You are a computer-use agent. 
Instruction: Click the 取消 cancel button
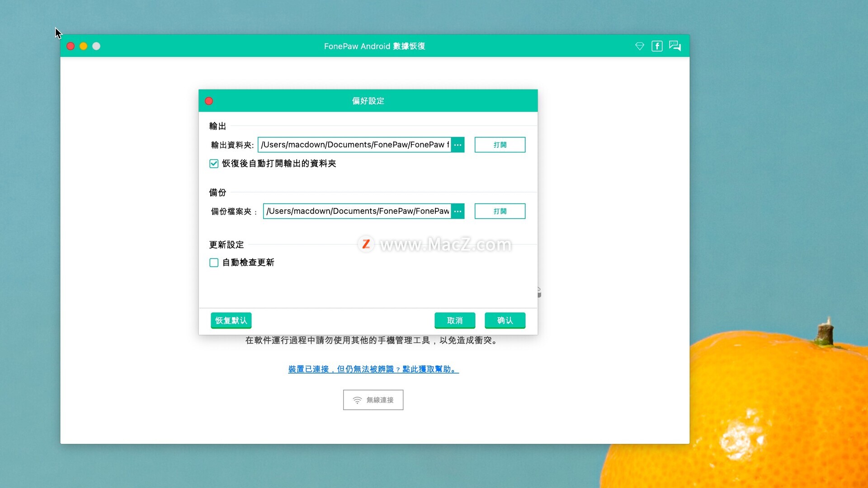(x=455, y=320)
